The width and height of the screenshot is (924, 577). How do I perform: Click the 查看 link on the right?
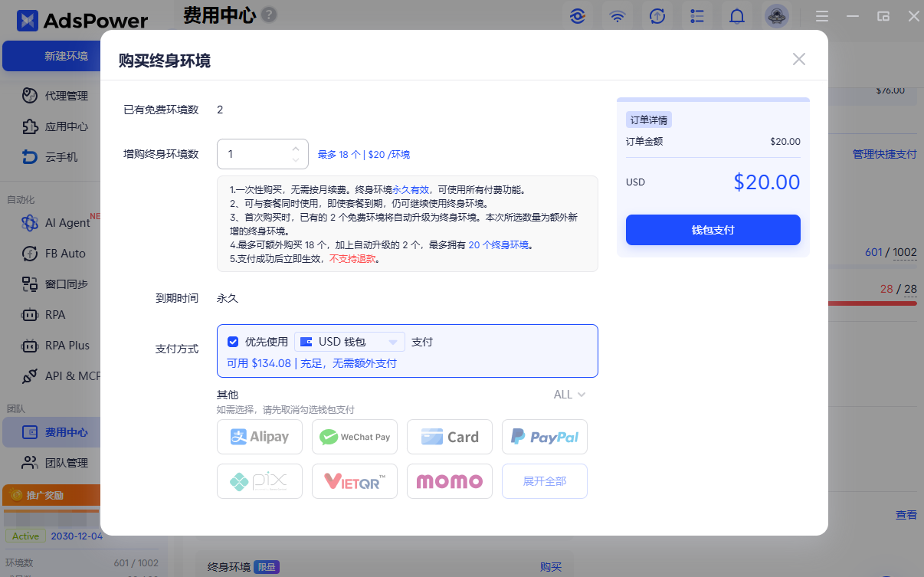pyautogui.click(x=906, y=515)
